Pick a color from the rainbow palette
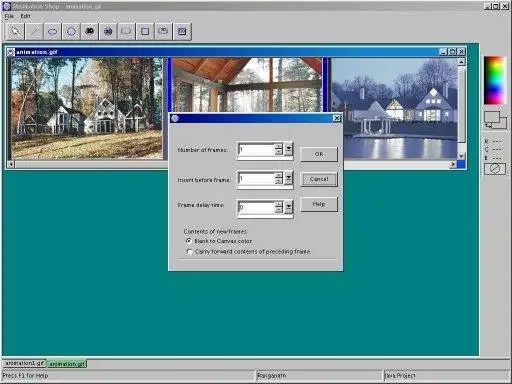 pyautogui.click(x=494, y=81)
